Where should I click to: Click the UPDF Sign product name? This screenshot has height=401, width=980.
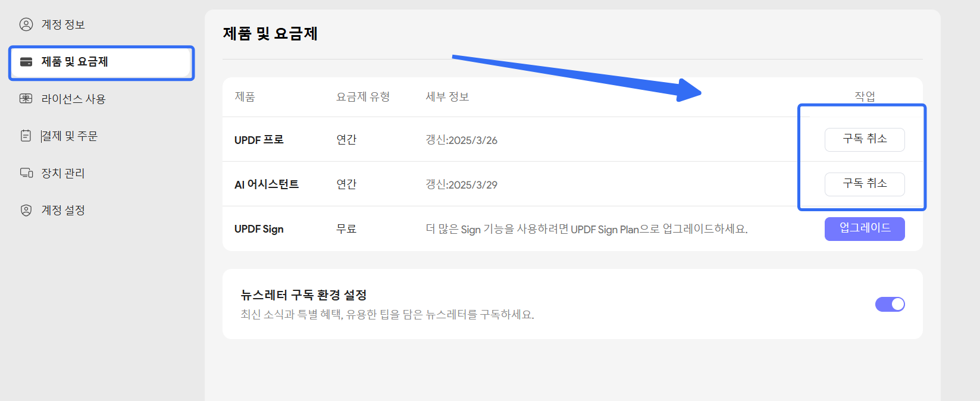coord(259,229)
